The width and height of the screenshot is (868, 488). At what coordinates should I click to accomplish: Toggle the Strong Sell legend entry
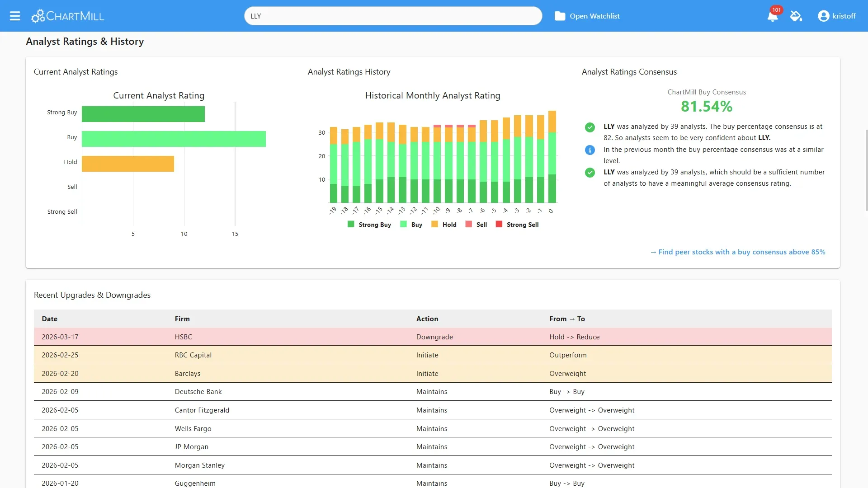coord(517,225)
